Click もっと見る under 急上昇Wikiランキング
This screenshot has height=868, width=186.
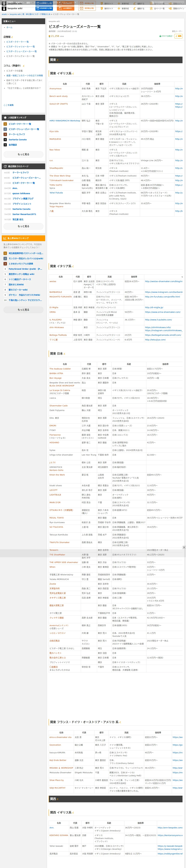[x=23, y=310]
